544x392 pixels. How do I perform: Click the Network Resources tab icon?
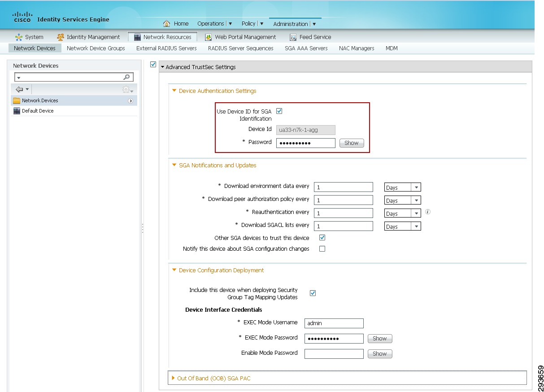(x=137, y=37)
